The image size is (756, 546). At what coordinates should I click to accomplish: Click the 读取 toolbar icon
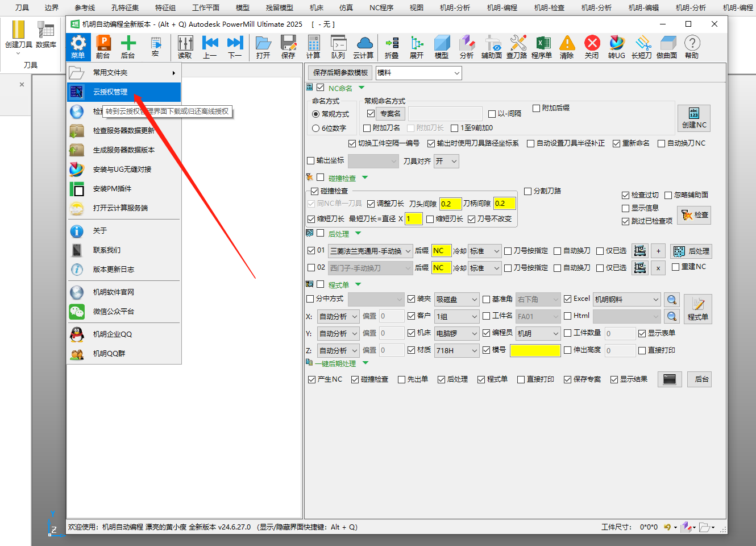tap(185, 47)
